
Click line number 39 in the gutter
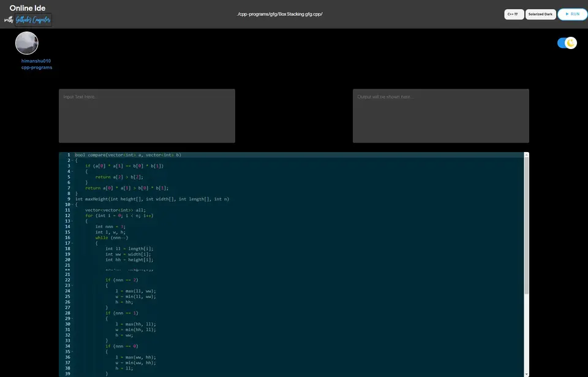[x=67, y=374]
